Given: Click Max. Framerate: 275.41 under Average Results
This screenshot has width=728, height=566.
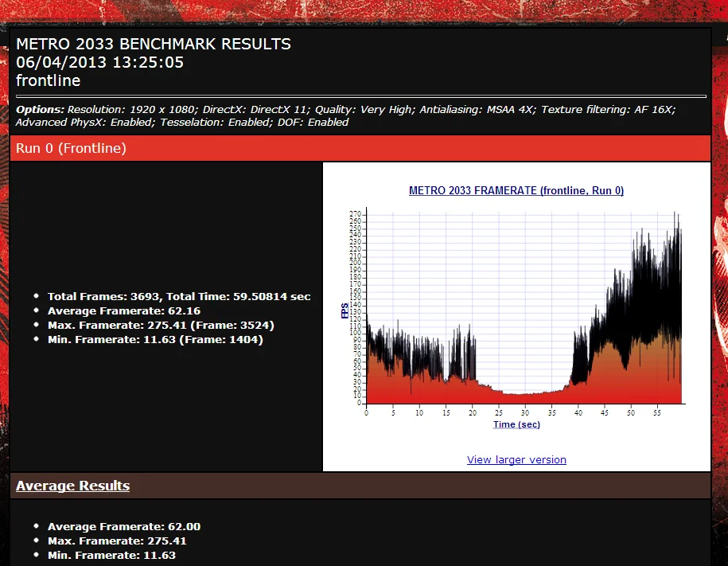Looking at the screenshot, I should (117, 541).
